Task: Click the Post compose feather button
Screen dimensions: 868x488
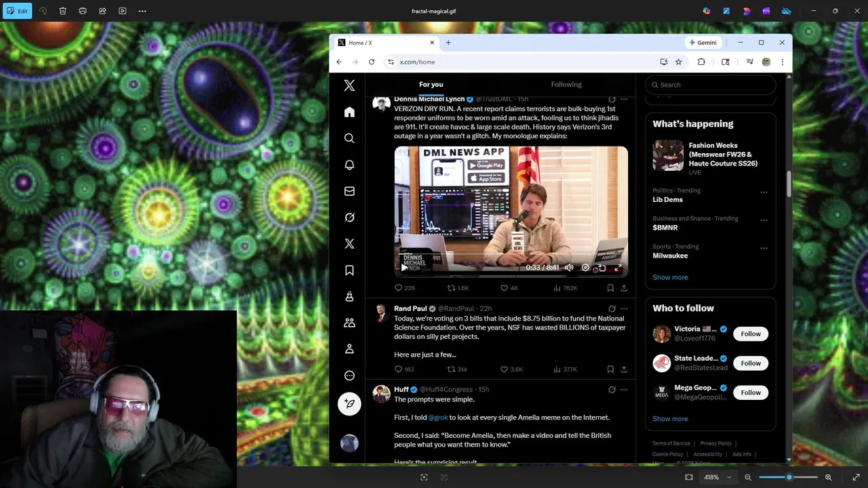Action: coord(349,403)
